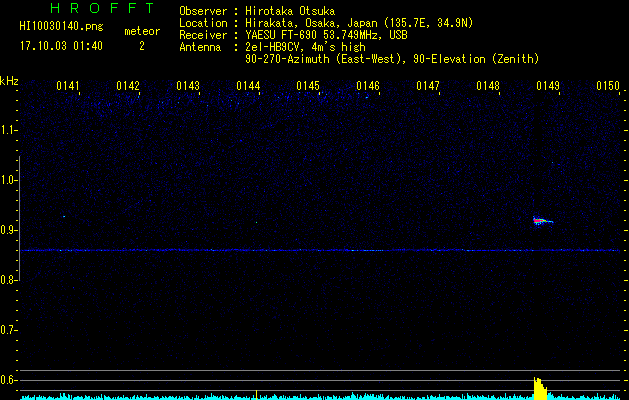Click the Observer line Hirotaka Otsuka
The image size is (629, 400).
coord(257,11)
